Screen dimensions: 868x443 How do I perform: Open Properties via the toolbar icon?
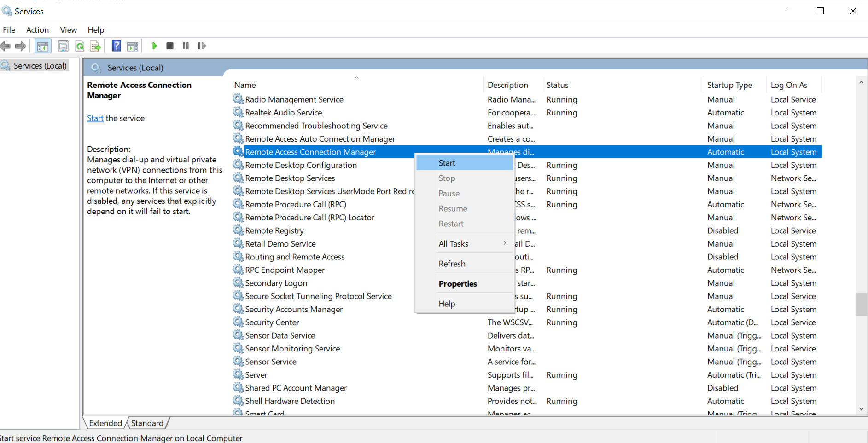63,46
